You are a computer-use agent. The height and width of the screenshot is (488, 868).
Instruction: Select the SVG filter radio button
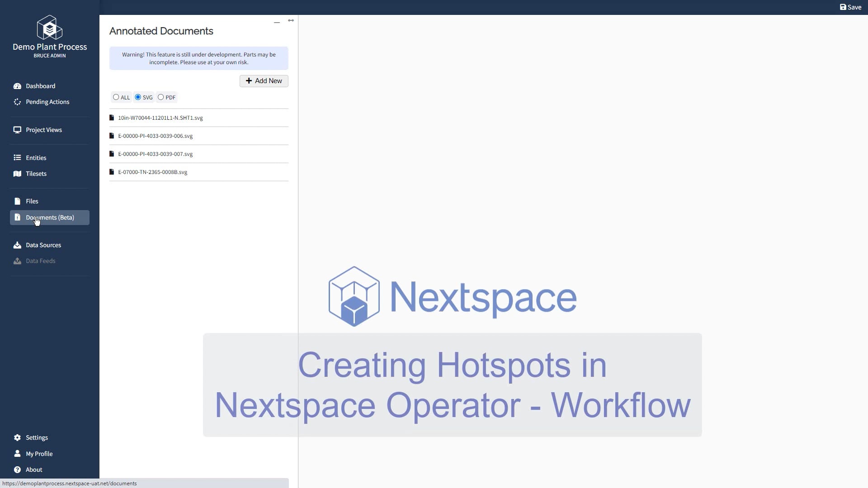[x=138, y=97]
